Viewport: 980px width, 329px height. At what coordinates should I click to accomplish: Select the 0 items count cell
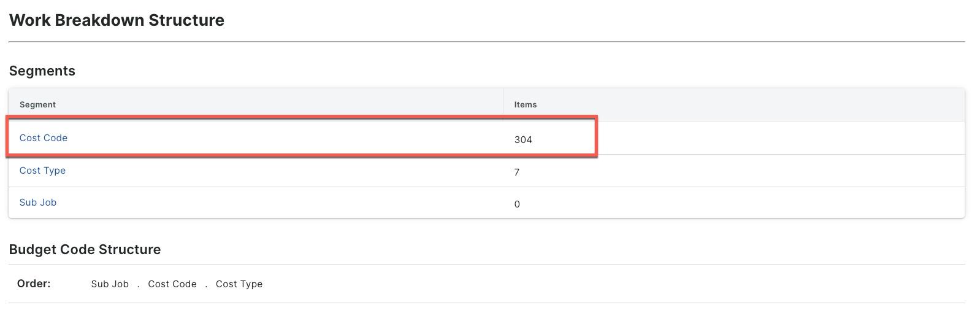pyautogui.click(x=517, y=204)
